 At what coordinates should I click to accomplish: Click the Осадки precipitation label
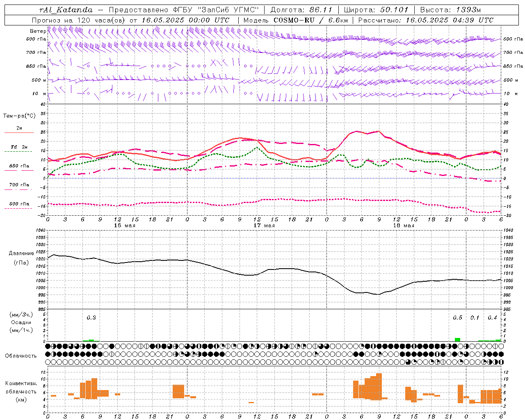(x=21, y=322)
